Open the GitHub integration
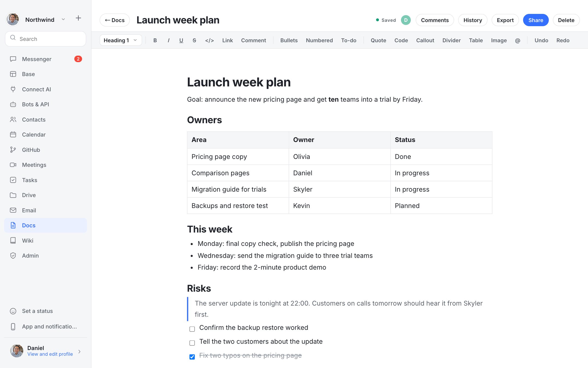This screenshot has height=368, width=588. (45, 150)
